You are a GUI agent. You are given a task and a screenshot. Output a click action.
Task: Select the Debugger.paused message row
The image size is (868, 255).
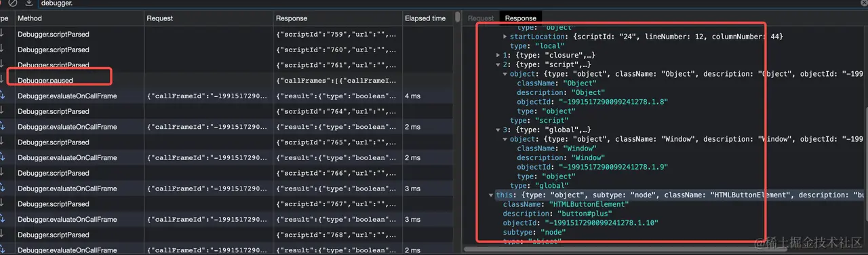pos(226,81)
